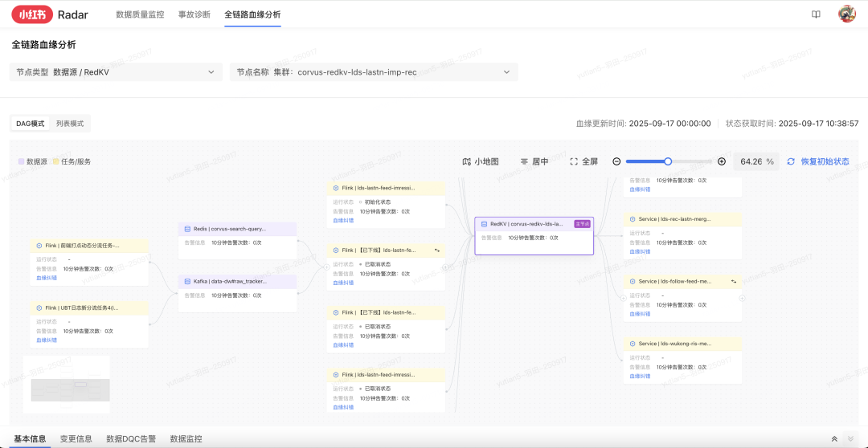The image size is (868, 448).
Task: Click 血缘更新时间 timestamp text
Action: click(x=643, y=124)
